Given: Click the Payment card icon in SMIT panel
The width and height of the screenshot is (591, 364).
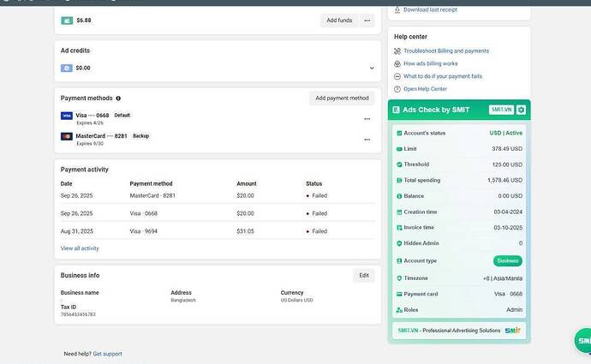Looking at the screenshot, I should click(x=399, y=294).
